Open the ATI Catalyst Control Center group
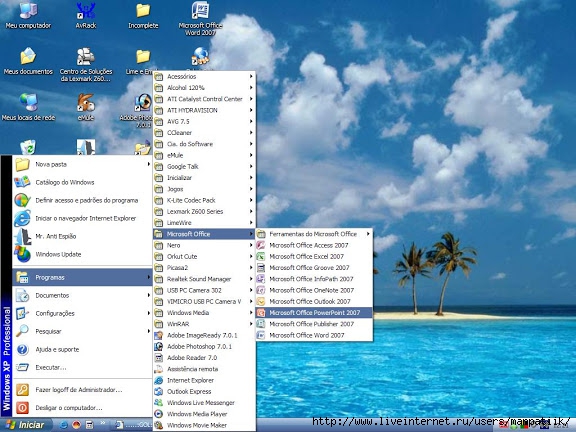The image size is (576, 432). tap(204, 99)
